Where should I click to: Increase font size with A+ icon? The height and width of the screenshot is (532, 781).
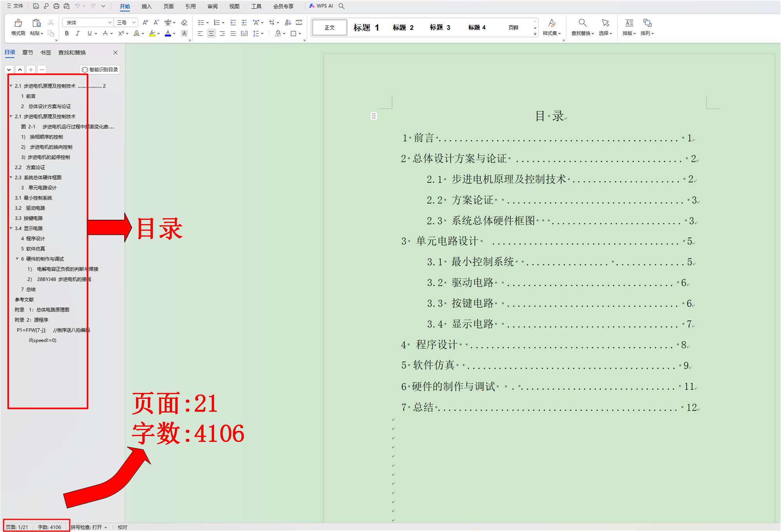pos(145,22)
